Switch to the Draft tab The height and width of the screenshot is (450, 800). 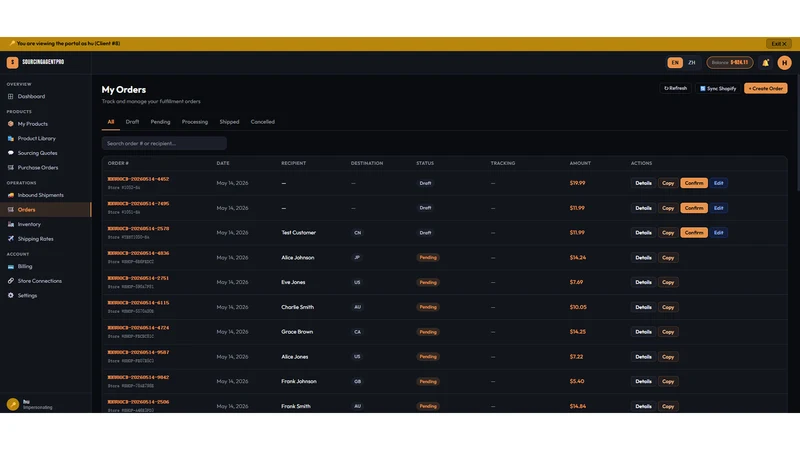click(x=132, y=122)
